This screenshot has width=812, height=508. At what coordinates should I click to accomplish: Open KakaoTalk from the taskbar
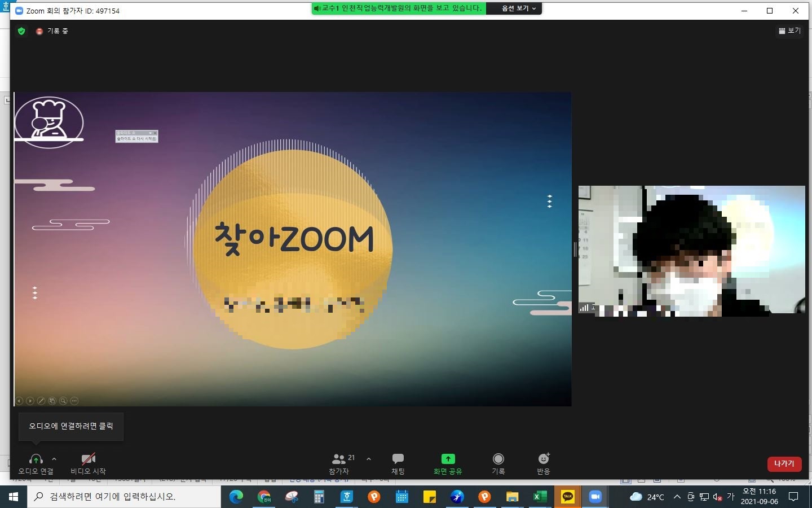pos(568,497)
